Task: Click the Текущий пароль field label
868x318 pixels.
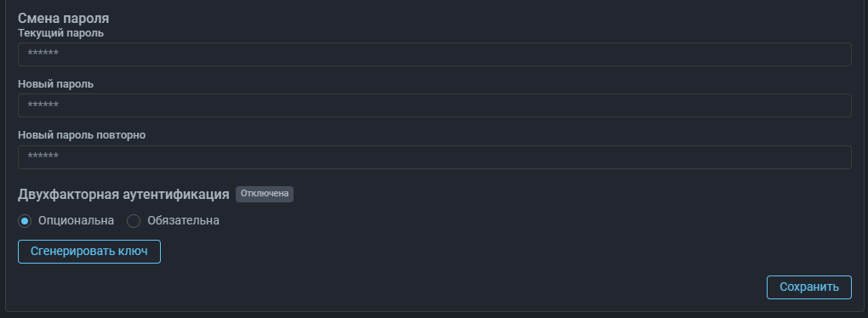Action: pos(61,33)
